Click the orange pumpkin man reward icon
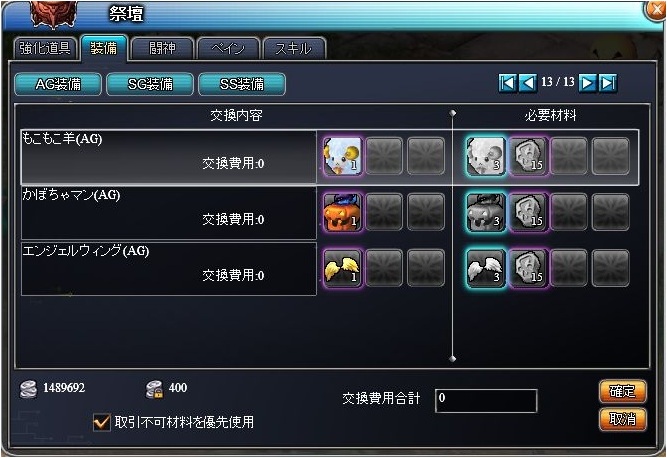 [x=342, y=212]
